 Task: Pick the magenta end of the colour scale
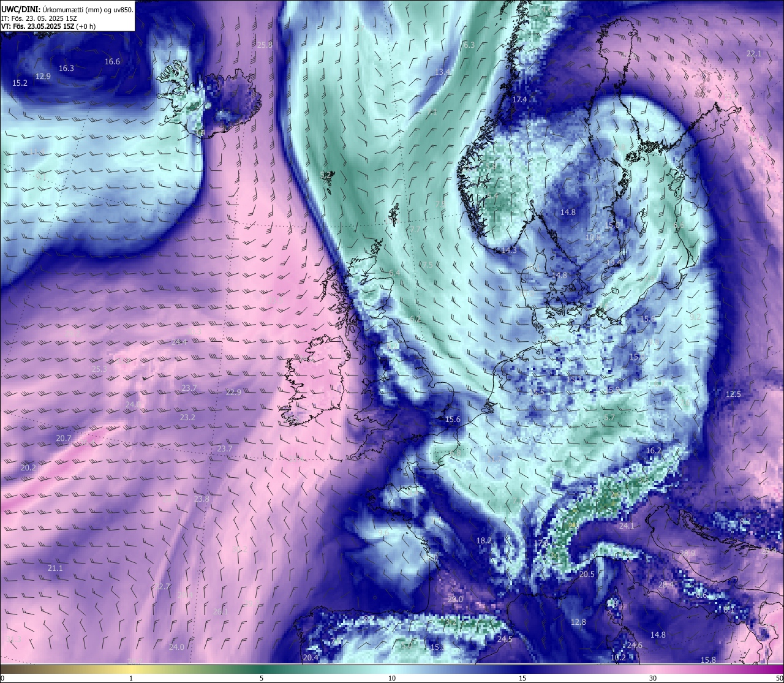tap(772, 669)
